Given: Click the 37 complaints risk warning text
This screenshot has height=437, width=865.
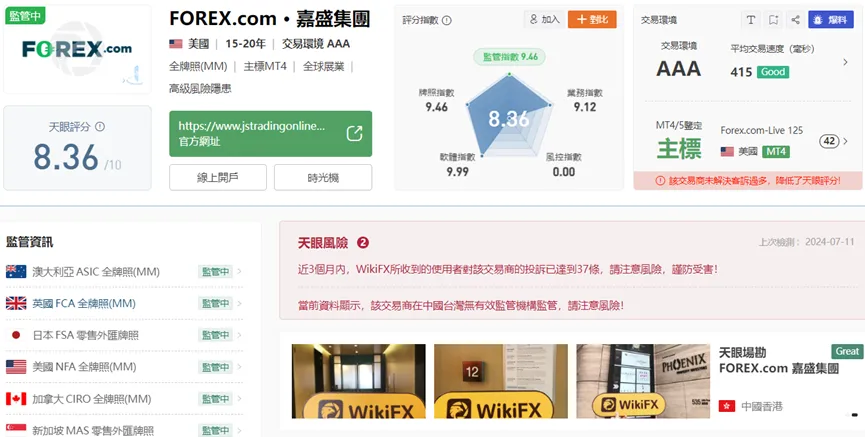Looking at the screenshot, I should [508, 270].
